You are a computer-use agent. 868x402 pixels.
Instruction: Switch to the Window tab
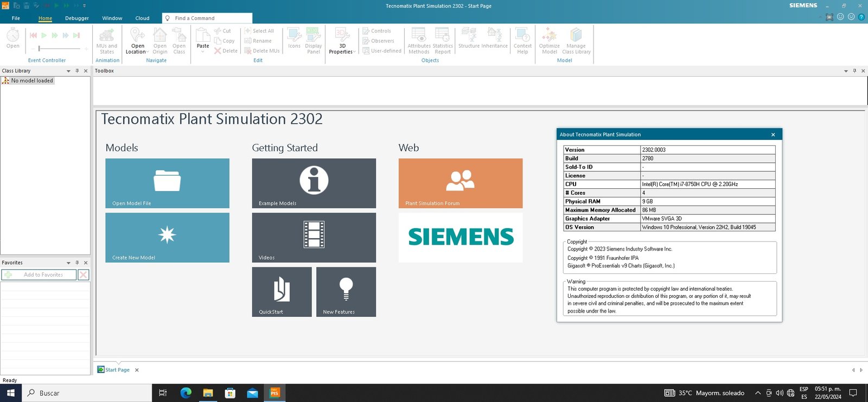(112, 18)
